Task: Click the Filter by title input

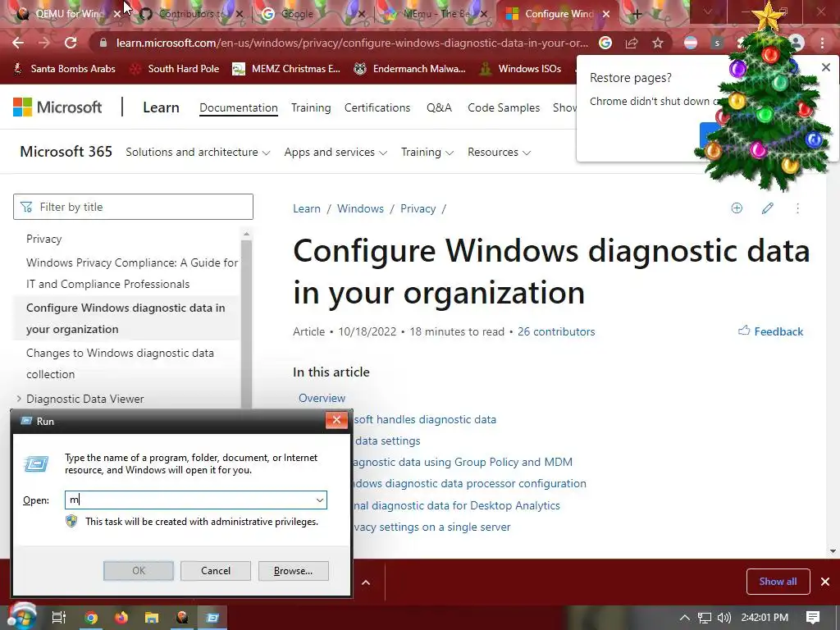Action: 133,207
